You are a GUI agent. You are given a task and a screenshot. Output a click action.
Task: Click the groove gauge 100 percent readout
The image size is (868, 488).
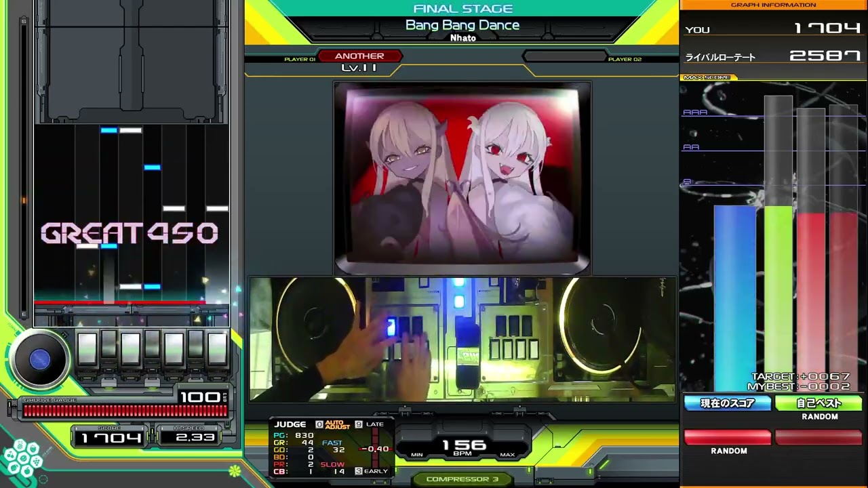point(201,397)
